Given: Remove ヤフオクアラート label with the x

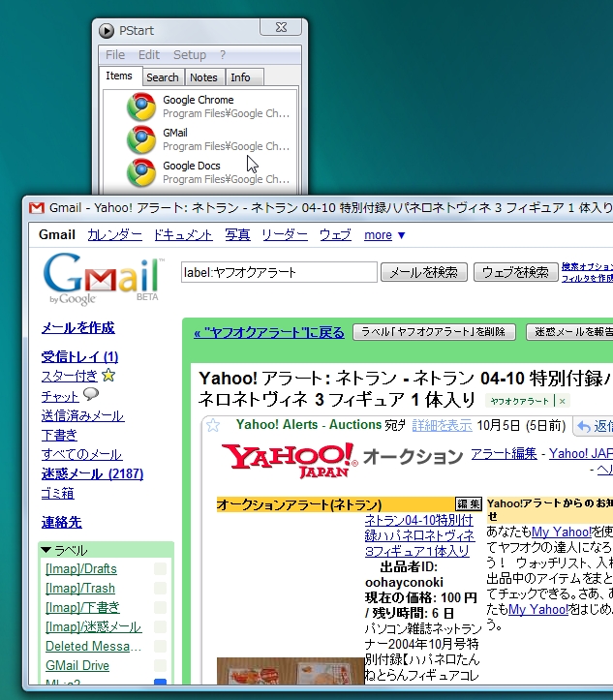Looking at the screenshot, I should click(562, 401).
